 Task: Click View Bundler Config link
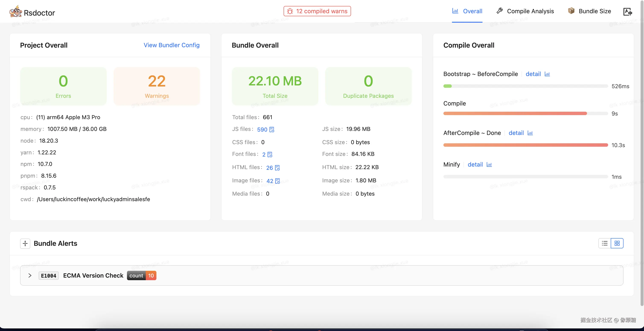coord(172,45)
